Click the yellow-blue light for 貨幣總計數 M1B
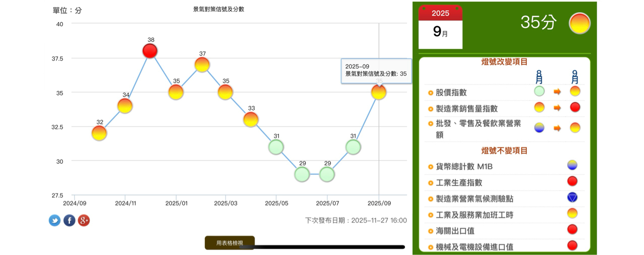Image resolution: width=644 pixels, height=255 pixels. tap(572, 165)
